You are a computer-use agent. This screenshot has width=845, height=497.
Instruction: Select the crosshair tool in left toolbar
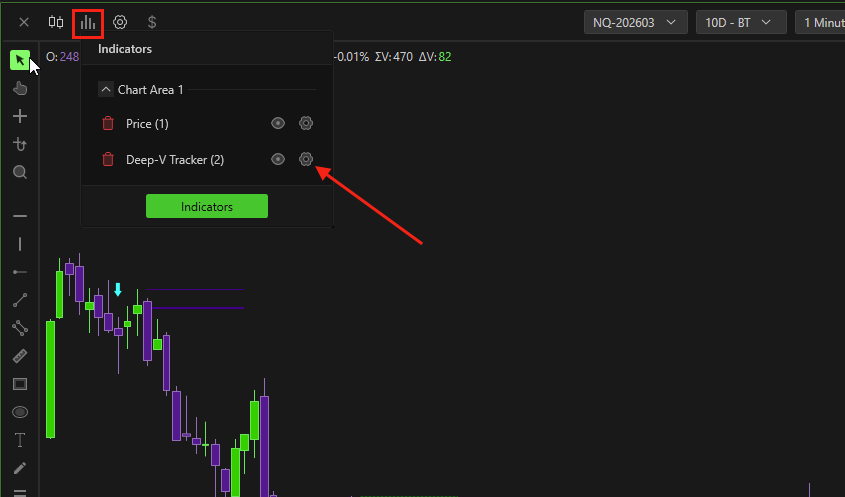(x=20, y=116)
